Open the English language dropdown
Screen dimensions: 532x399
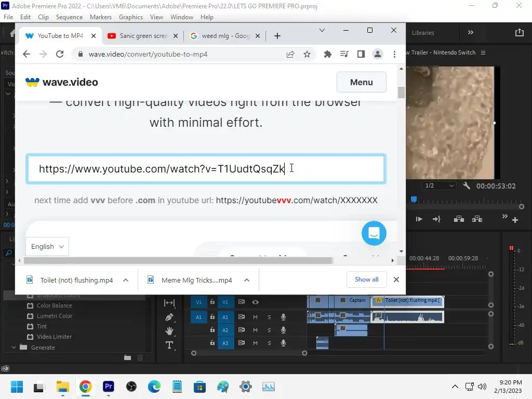pos(47,246)
